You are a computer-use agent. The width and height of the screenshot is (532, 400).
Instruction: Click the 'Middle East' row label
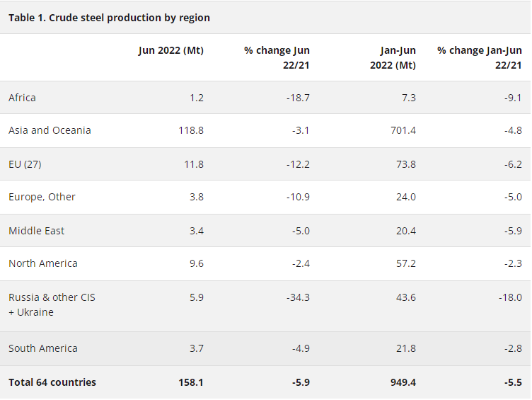(x=36, y=231)
